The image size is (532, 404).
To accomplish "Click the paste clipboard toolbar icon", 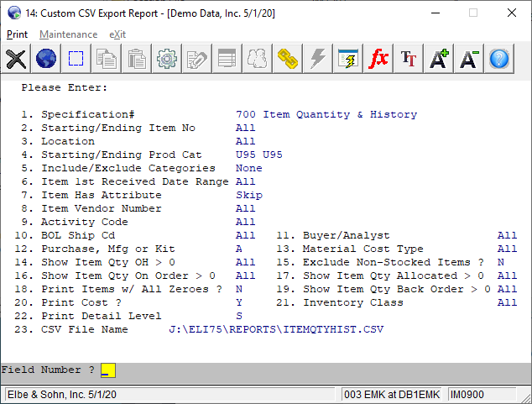I will pyautogui.click(x=137, y=59).
